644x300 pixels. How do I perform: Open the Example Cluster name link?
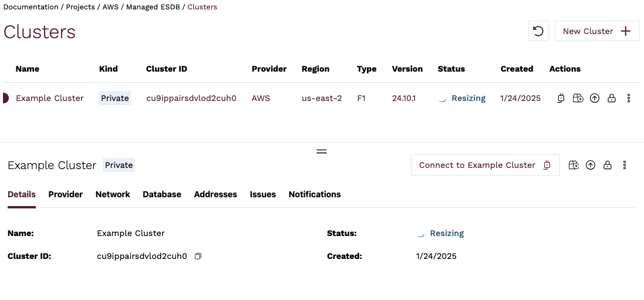(50, 99)
